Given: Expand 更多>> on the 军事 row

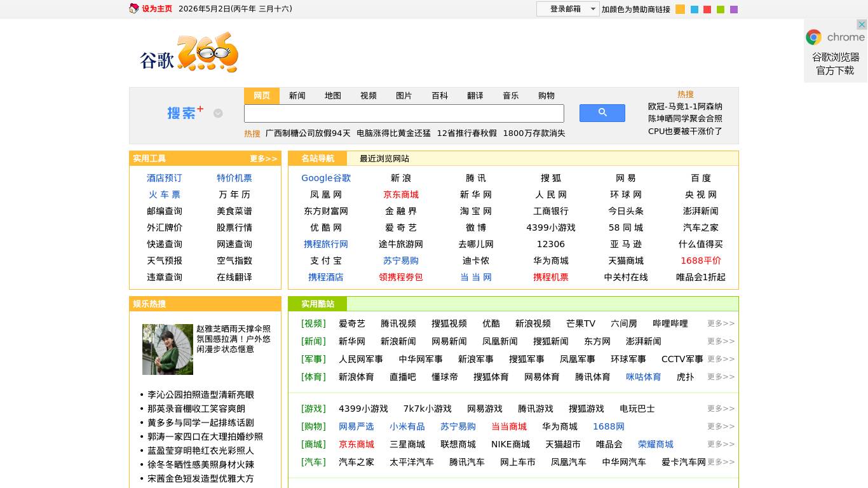Looking at the screenshot, I should click(721, 359).
